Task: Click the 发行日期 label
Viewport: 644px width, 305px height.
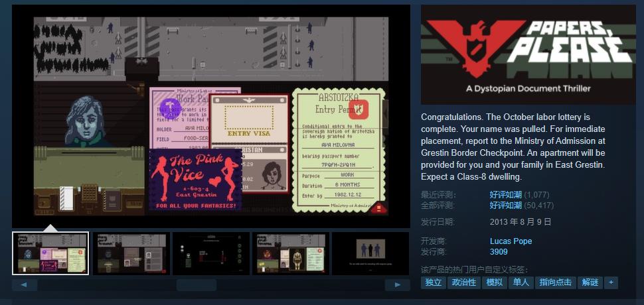Action: coord(438,222)
